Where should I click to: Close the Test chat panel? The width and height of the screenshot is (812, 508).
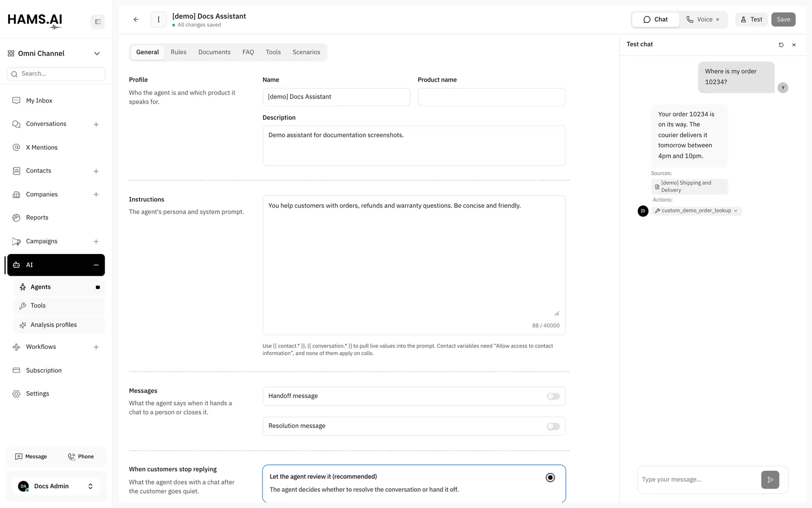point(794,45)
